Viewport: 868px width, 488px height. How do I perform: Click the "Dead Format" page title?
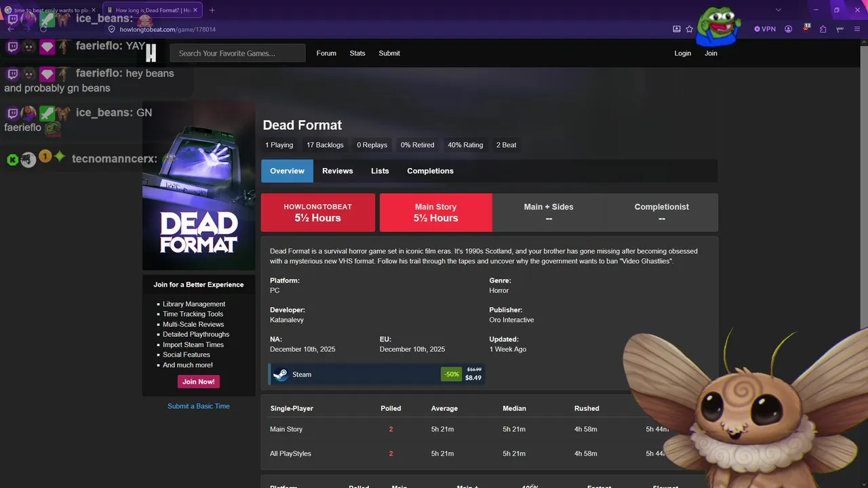(x=302, y=125)
